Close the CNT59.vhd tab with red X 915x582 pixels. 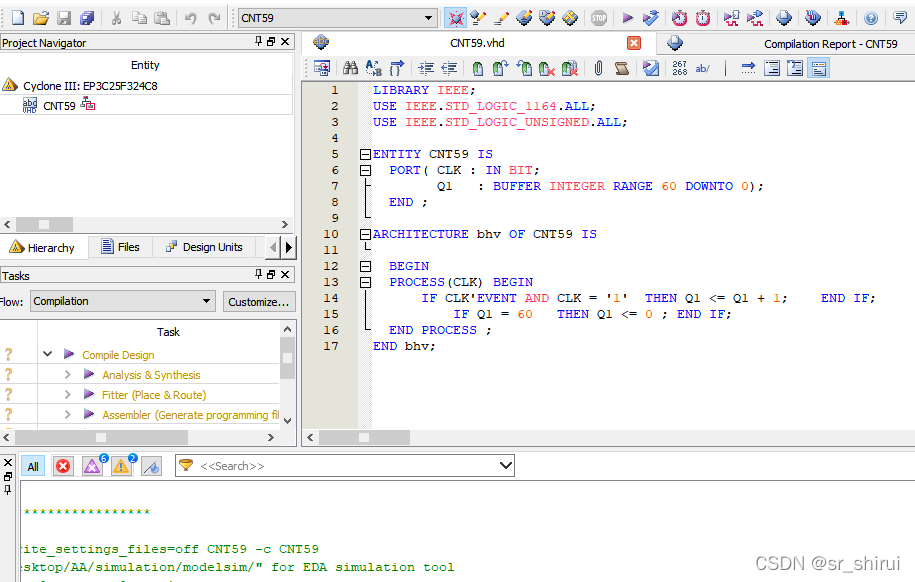tap(634, 43)
